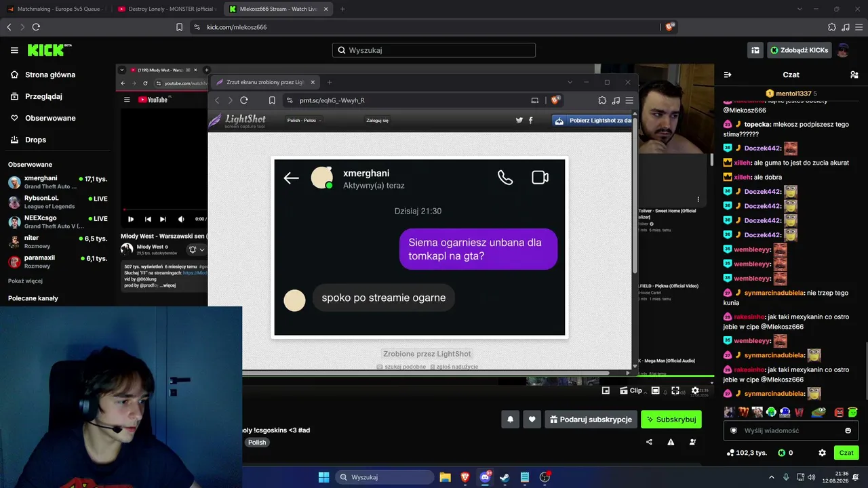Open a new browser tab
The width and height of the screenshot is (868, 488).
tap(342, 9)
